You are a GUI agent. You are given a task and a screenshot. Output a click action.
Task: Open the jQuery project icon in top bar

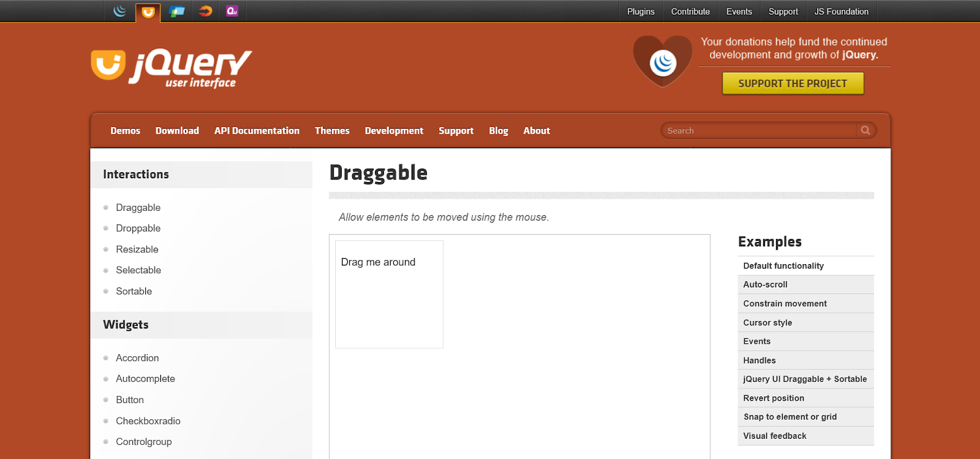point(120,11)
